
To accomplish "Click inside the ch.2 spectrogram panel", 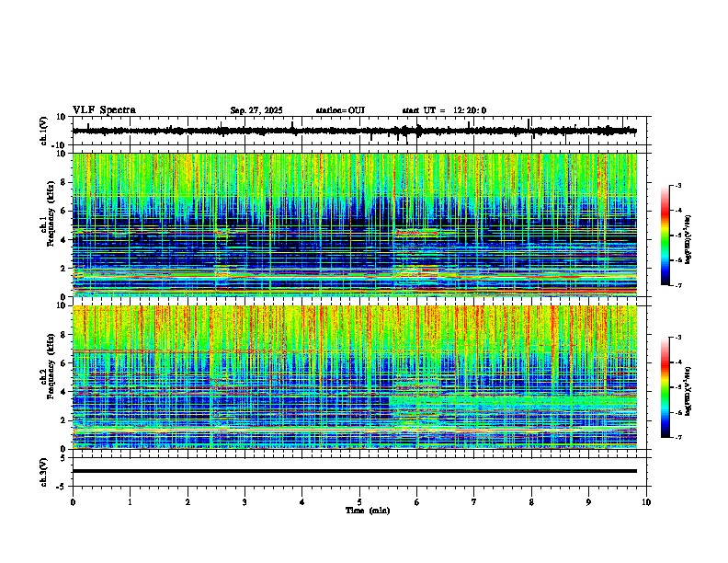I will tap(354, 377).
